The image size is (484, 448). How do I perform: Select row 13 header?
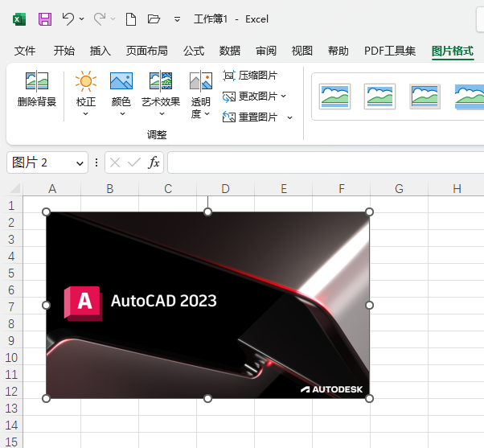coord(11,409)
